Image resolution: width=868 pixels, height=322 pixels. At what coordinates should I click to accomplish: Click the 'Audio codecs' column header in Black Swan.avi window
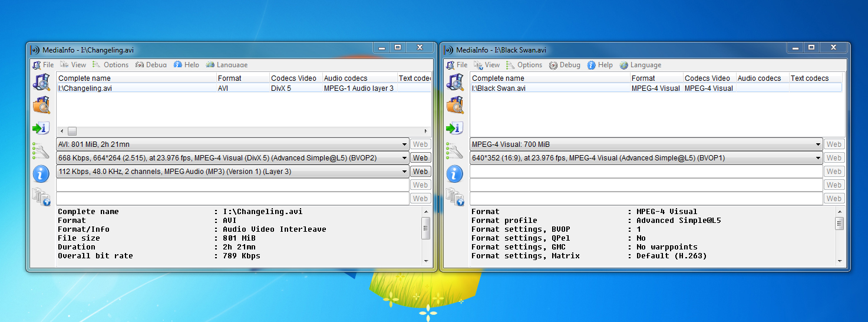pyautogui.click(x=763, y=78)
